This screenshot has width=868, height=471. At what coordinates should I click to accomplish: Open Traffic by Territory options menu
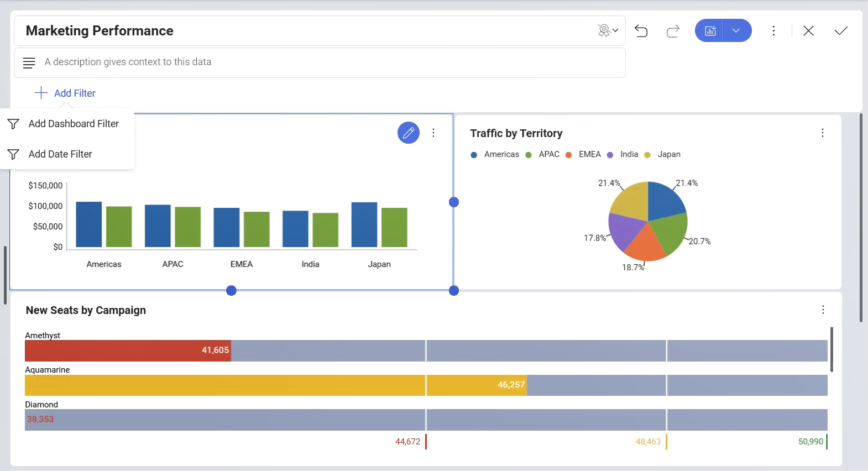click(822, 133)
